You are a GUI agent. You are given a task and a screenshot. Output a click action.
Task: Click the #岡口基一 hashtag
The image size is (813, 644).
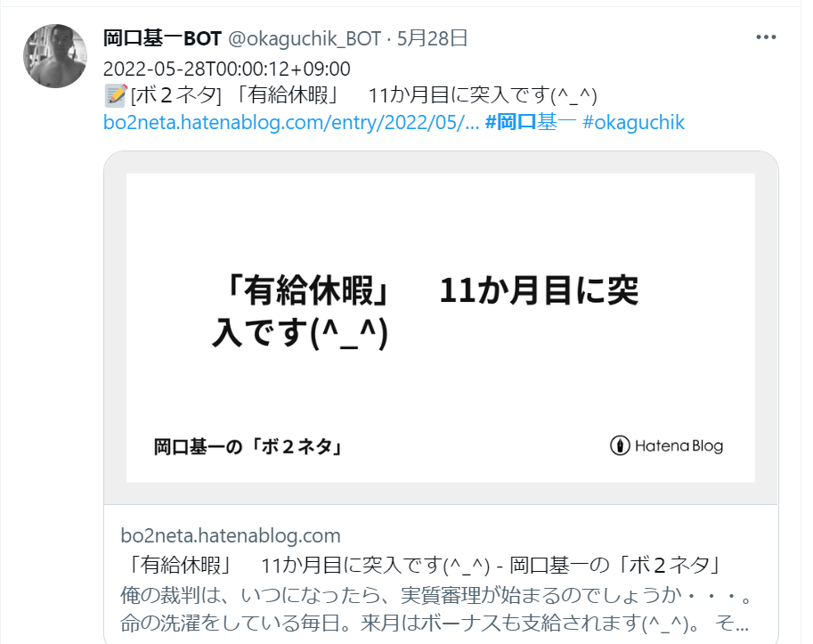(531, 122)
